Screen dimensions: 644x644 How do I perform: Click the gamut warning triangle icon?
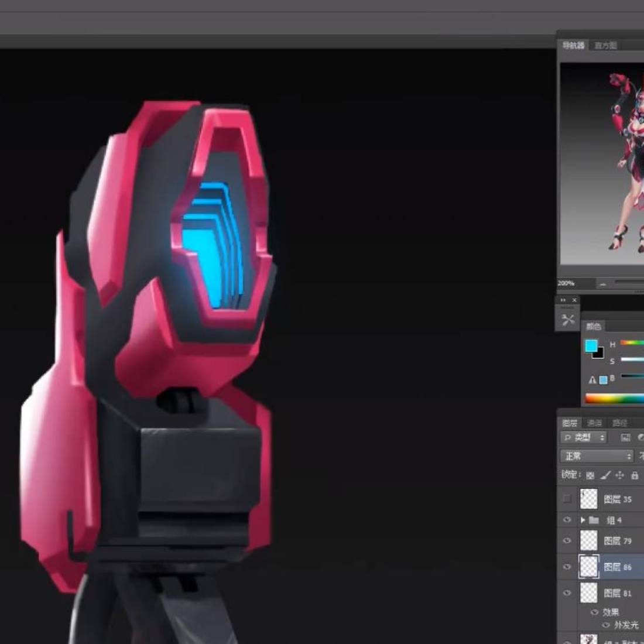click(592, 380)
